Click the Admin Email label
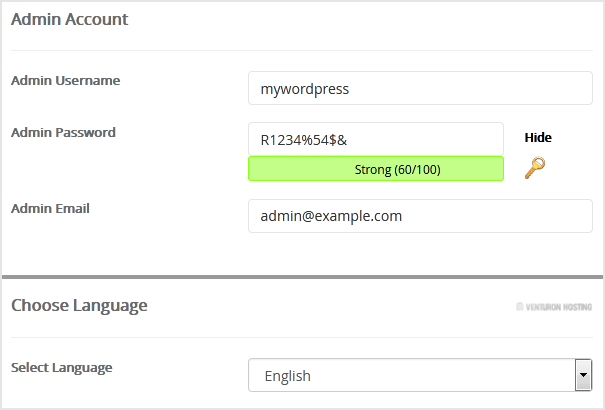 coord(50,208)
